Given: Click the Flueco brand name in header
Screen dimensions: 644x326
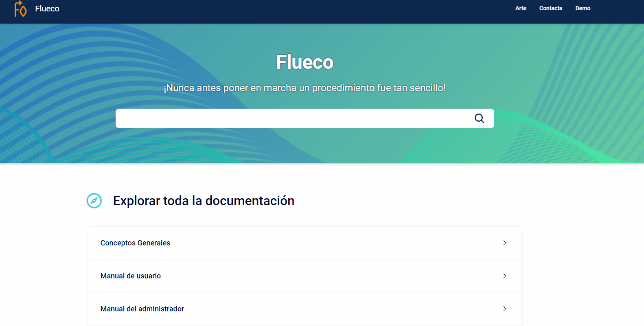Looking at the screenshot, I should [x=47, y=9].
